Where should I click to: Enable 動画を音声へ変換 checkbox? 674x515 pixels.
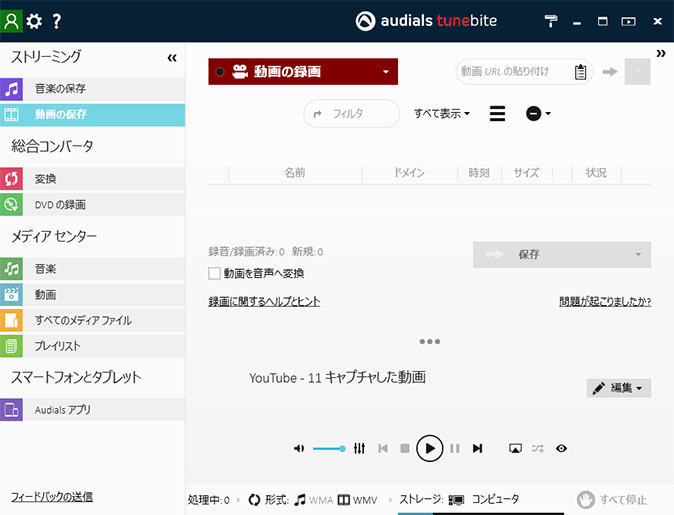tap(214, 273)
